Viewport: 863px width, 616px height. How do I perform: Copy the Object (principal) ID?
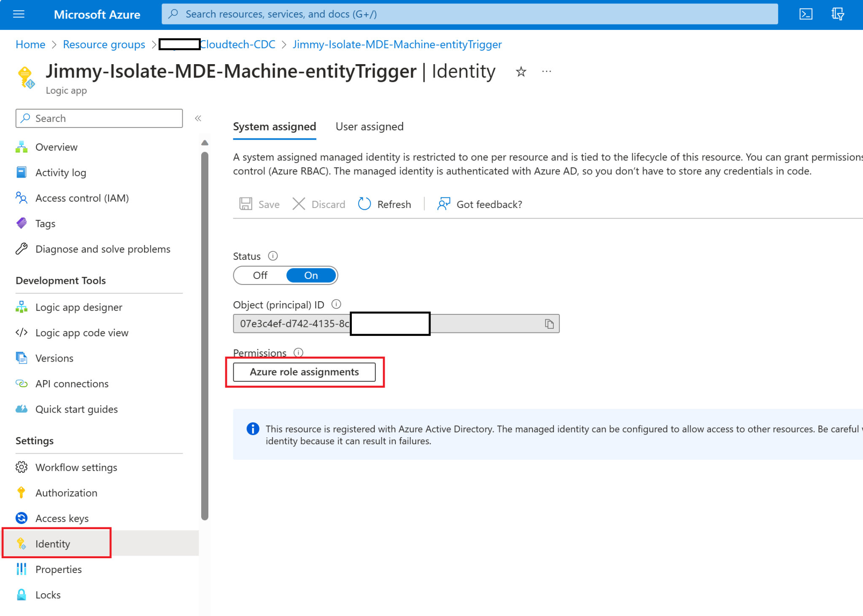[549, 324]
